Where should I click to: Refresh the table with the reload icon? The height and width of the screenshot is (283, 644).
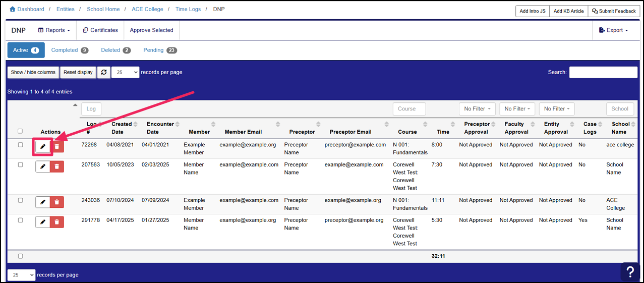click(104, 72)
